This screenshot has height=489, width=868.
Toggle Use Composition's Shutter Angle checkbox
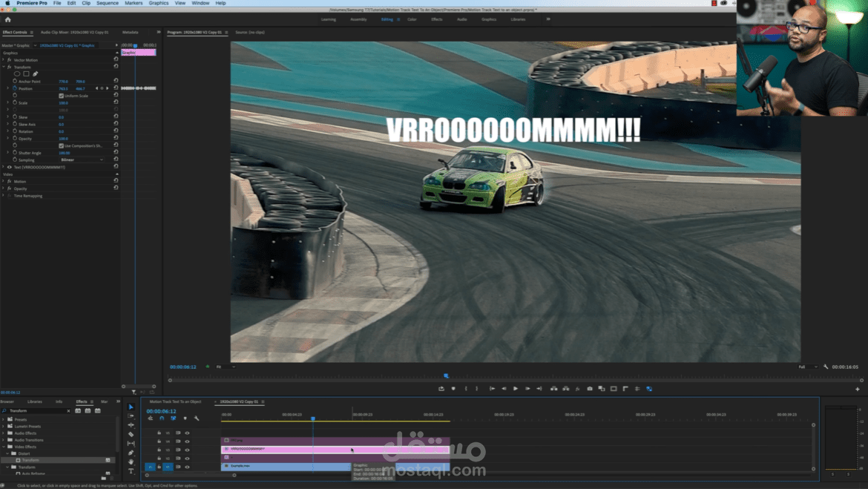pos(61,145)
